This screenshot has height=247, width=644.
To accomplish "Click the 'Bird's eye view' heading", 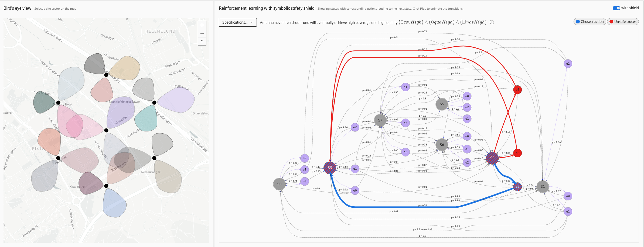I will [17, 8].
